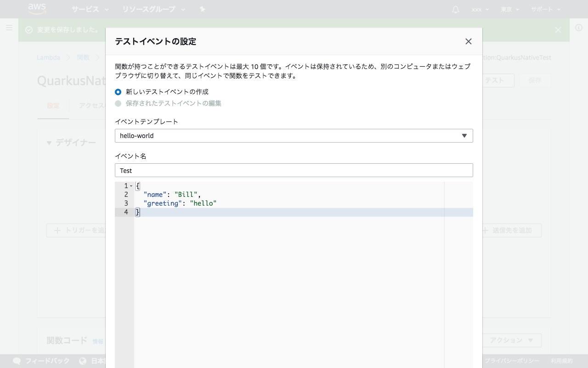
Task: Click the 保存 button
Action: [x=535, y=80]
